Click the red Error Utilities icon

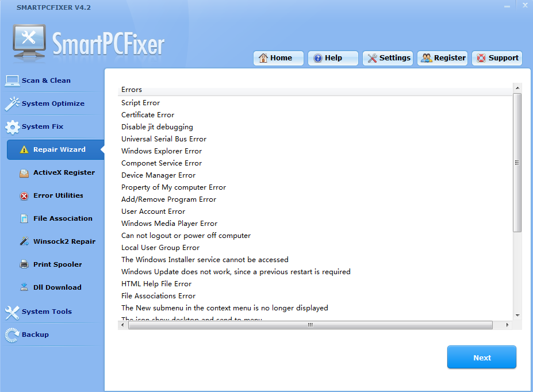click(x=24, y=196)
